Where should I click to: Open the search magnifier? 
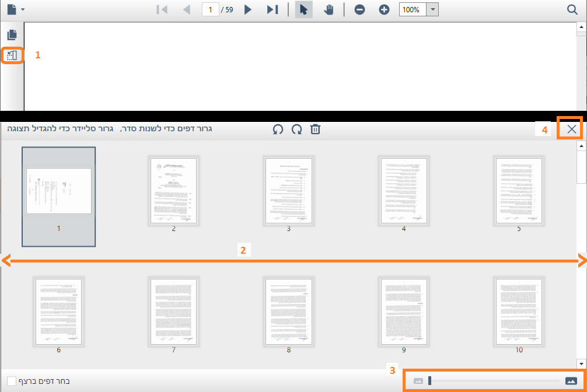(572, 10)
